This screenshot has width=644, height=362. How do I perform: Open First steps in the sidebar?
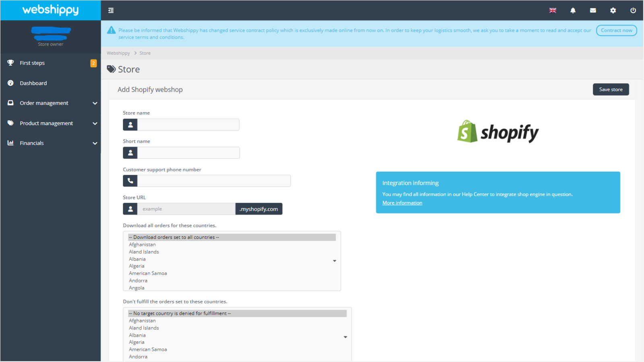point(51,63)
